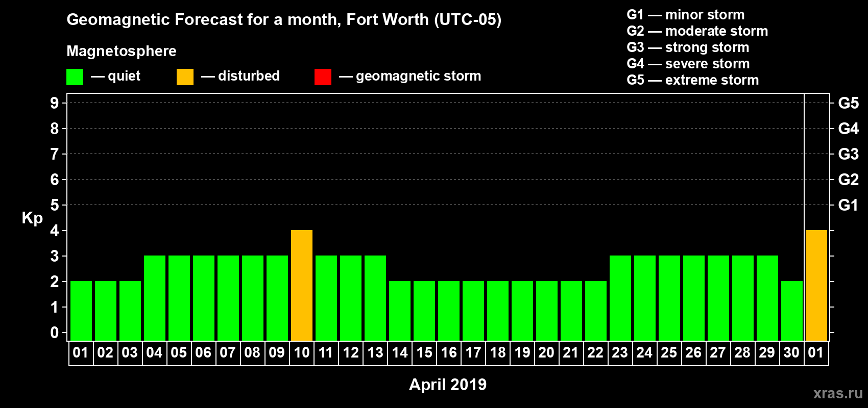Select the green bar for April 14
The image size is (868, 408).
pyautogui.click(x=400, y=311)
